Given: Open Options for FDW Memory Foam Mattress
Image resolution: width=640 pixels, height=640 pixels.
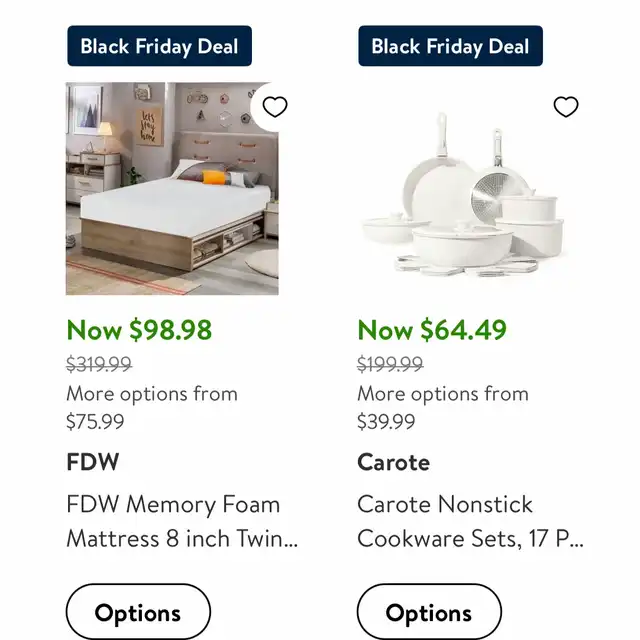Looking at the screenshot, I should point(138,611).
